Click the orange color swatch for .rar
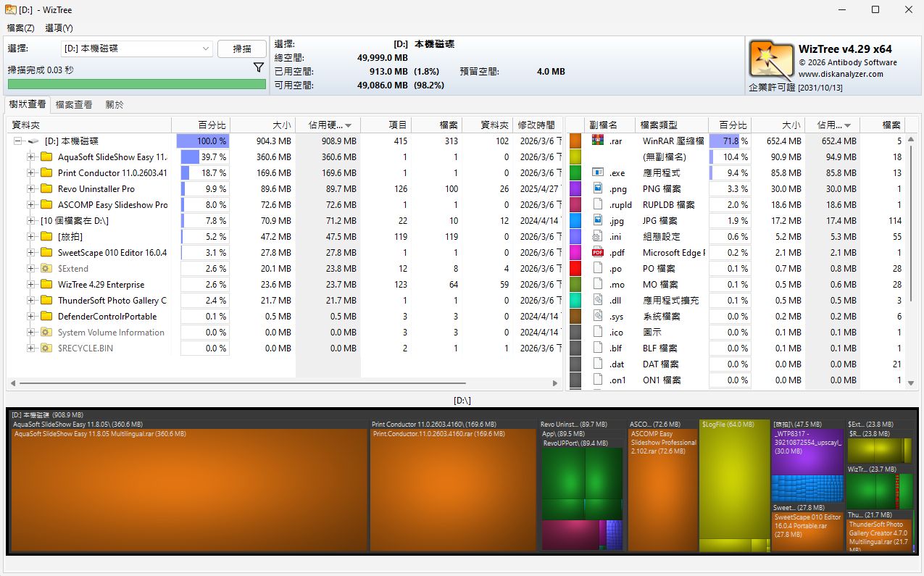This screenshot has height=576, width=924. point(575,141)
